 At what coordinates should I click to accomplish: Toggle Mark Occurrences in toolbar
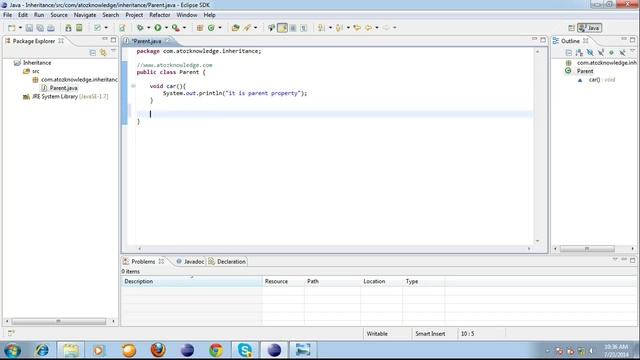click(x=282, y=28)
